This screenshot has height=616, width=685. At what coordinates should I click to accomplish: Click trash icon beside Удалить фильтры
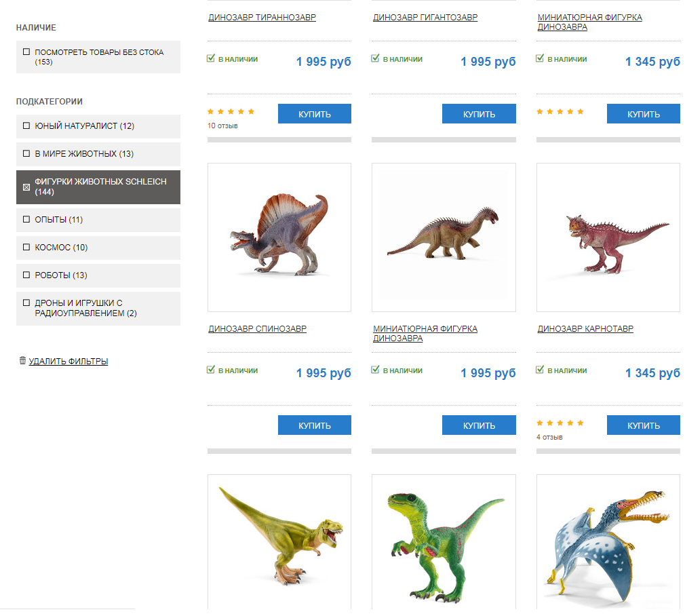pyautogui.click(x=22, y=360)
